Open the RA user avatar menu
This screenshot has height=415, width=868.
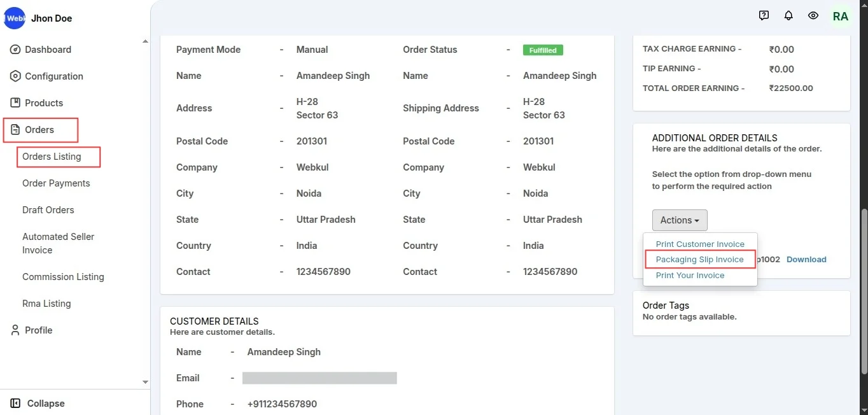[840, 17]
